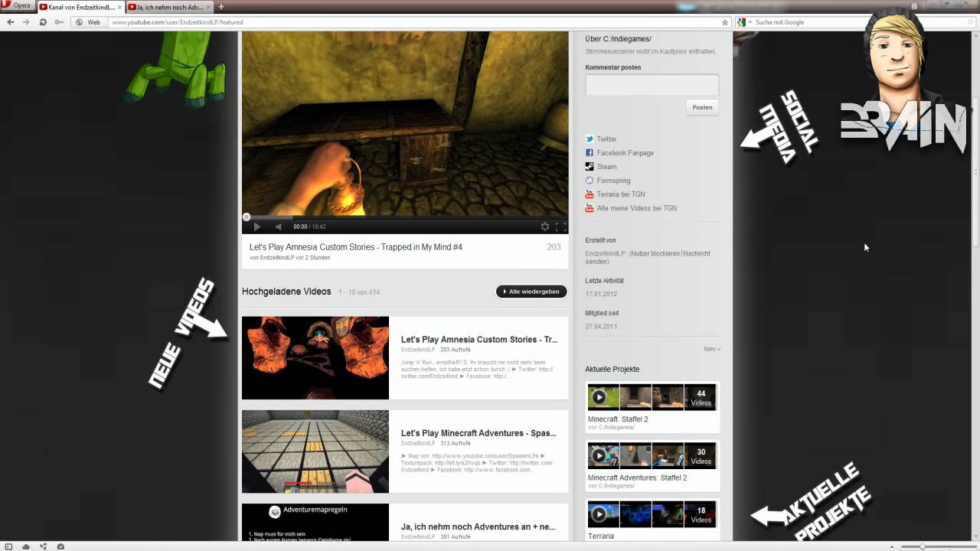Viewport: 980px width, 551px height.
Task: Open a new browser tab with plus button
Action: [221, 7]
